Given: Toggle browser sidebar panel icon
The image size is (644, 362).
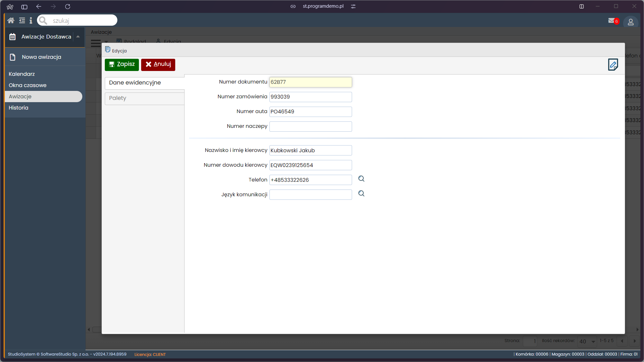Looking at the screenshot, I should coord(24,6).
